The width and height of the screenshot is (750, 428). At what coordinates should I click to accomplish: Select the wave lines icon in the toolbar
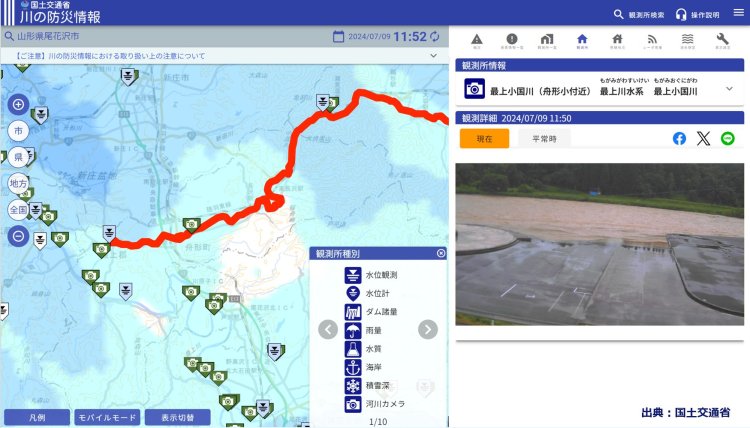[x=687, y=41]
